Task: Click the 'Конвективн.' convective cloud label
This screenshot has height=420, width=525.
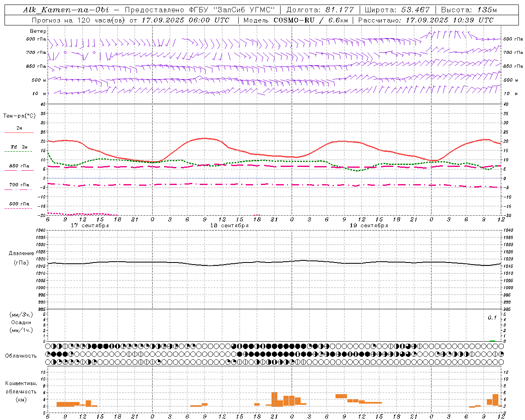Action: pyautogui.click(x=21, y=383)
